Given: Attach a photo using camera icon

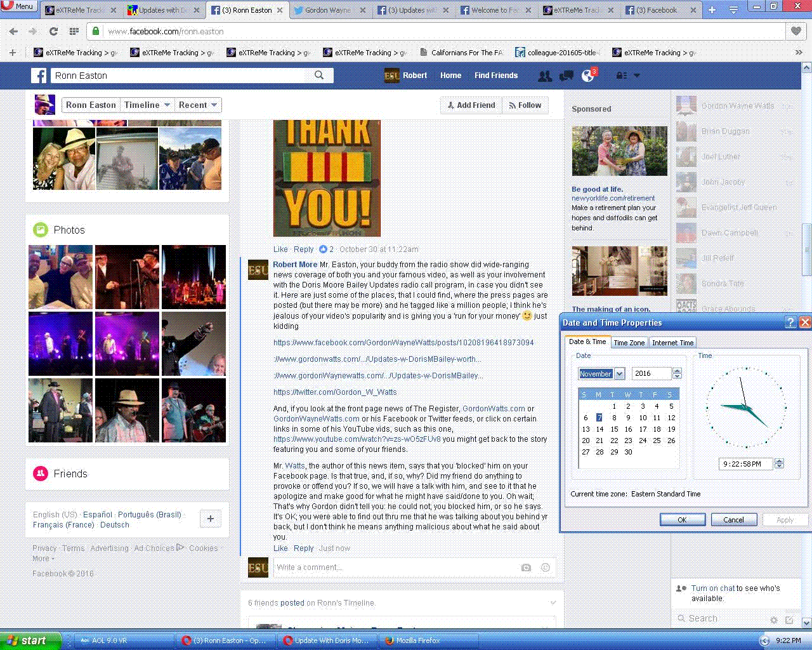Looking at the screenshot, I should [x=526, y=567].
